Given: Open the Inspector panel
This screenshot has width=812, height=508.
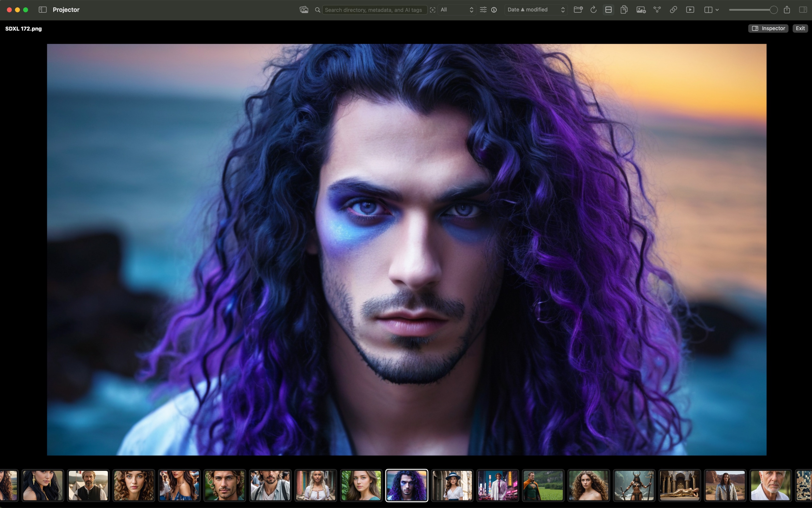Looking at the screenshot, I should click(768, 28).
